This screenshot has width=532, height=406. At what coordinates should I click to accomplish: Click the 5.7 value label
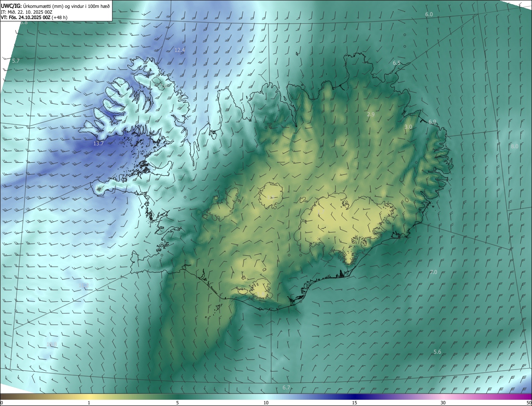16,61
